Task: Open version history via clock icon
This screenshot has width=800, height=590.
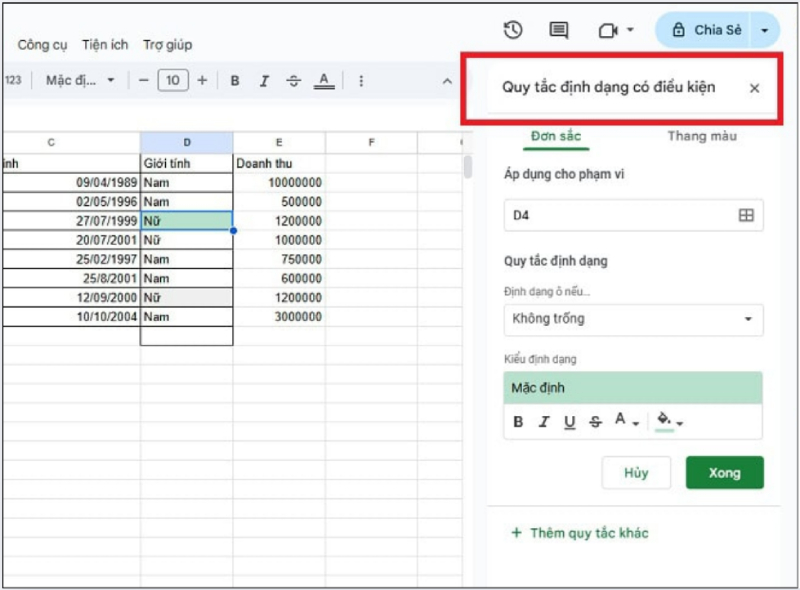Action: (512, 30)
